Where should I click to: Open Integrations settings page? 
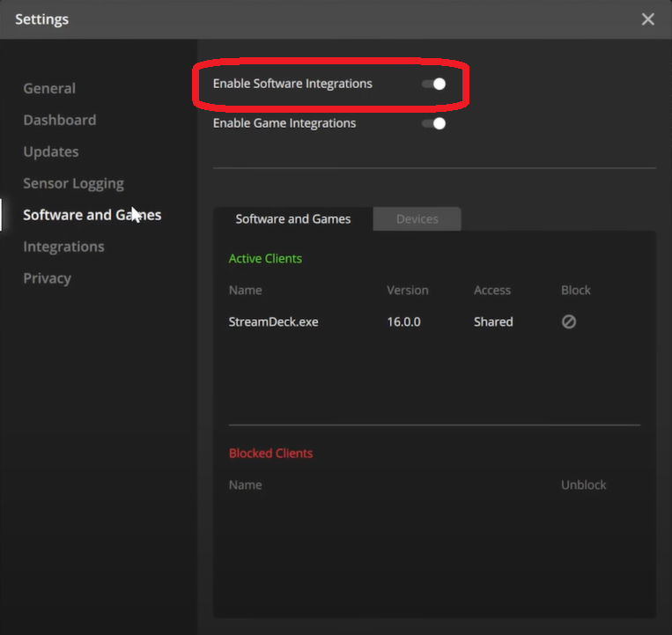coord(63,247)
